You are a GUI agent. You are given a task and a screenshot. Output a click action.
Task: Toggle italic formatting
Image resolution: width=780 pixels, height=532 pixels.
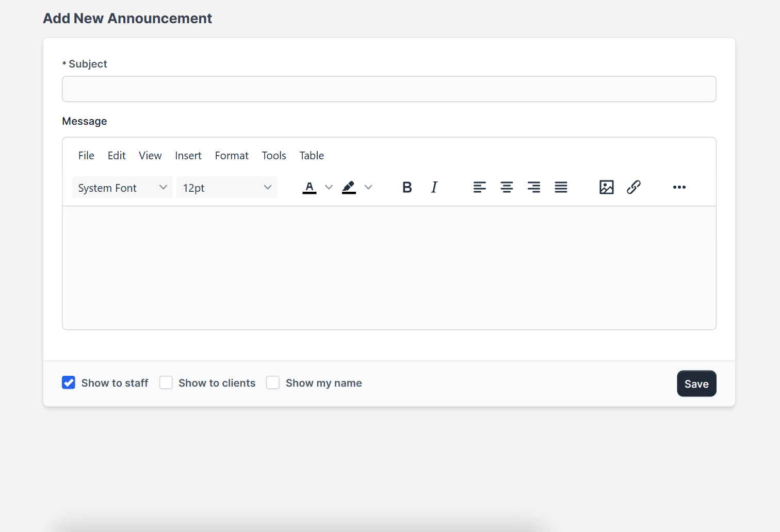(x=434, y=187)
